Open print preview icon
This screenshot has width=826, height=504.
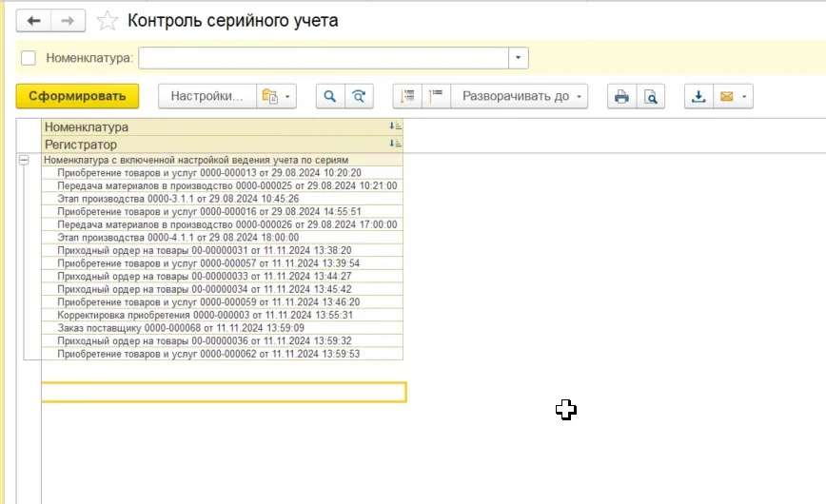(x=651, y=96)
